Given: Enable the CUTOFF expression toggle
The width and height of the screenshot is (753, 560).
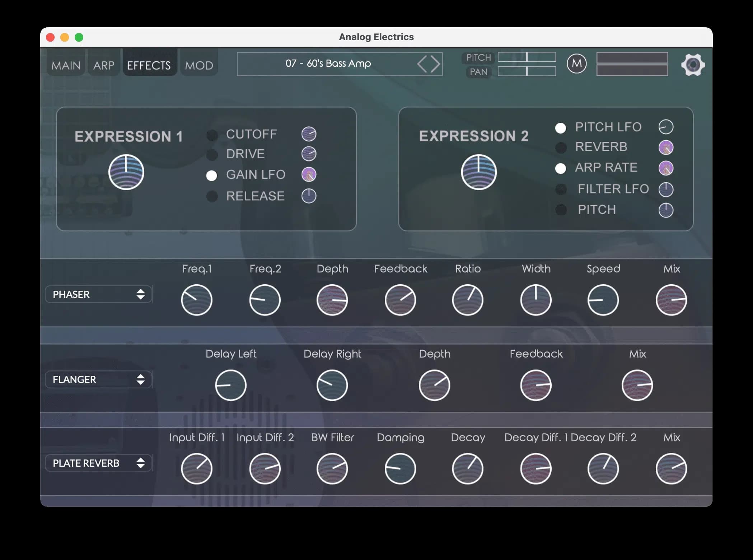Looking at the screenshot, I should 212,135.
